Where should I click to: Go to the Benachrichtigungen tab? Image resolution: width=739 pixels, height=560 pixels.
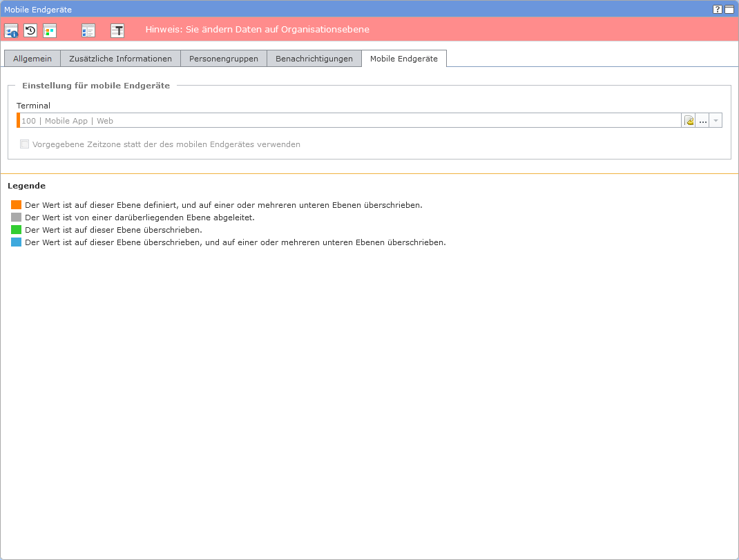(314, 59)
